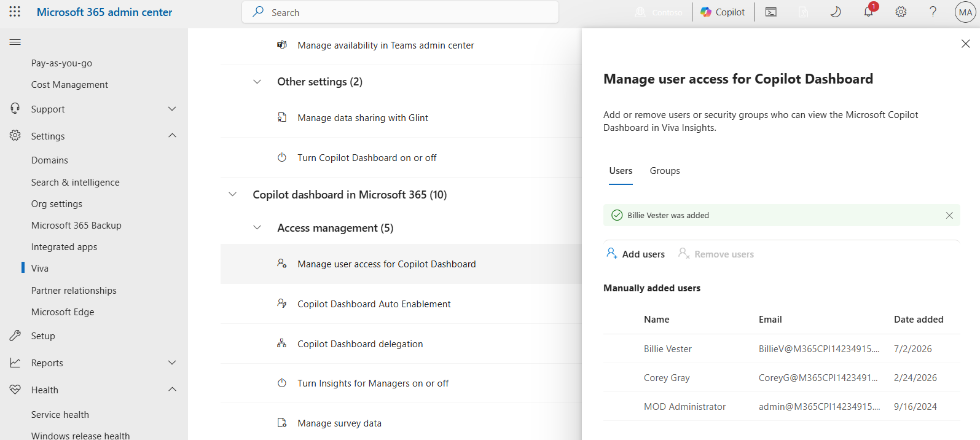Open Manage survey data setting
Image resolution: width=980 pixels, height=440 pixels.
tap(339, 423)
